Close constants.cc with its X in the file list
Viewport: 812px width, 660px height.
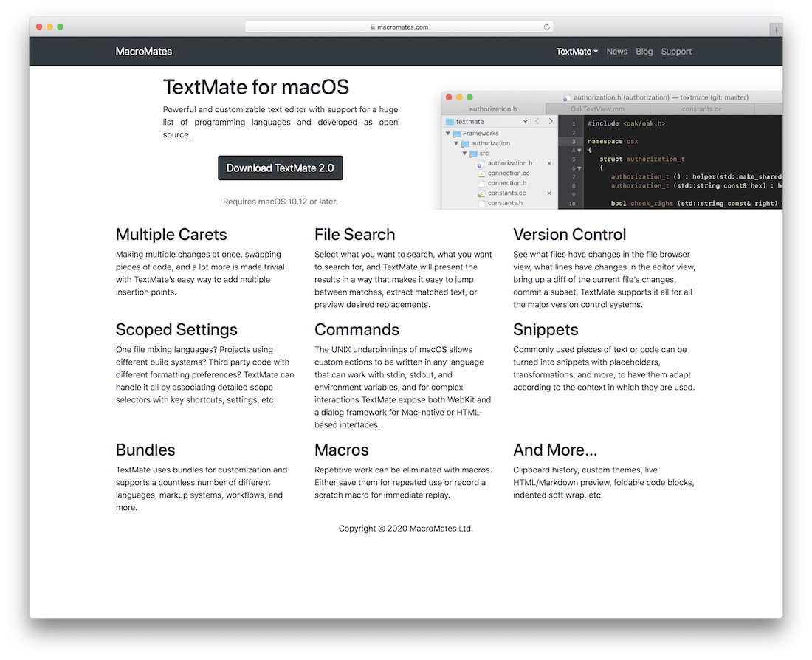click(549, 193)
